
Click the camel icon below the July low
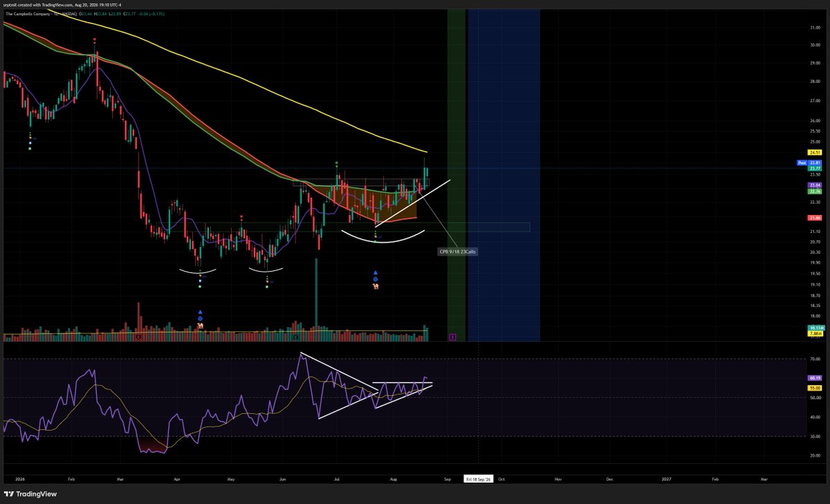pos(376,287)
